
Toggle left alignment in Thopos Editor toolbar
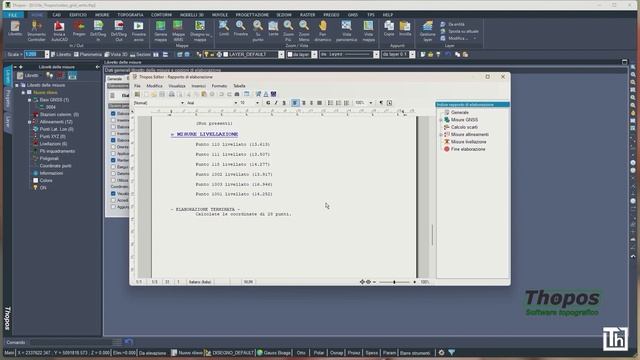pos(295,103)
